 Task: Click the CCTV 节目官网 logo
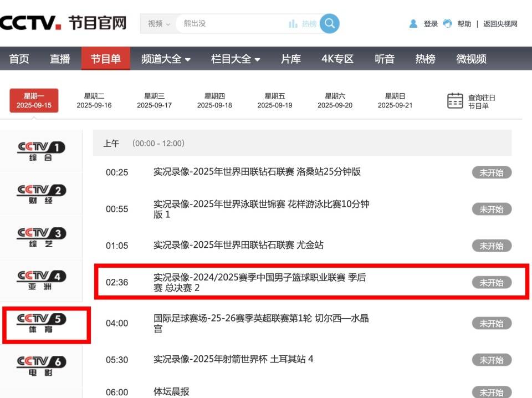pos(63,22)
